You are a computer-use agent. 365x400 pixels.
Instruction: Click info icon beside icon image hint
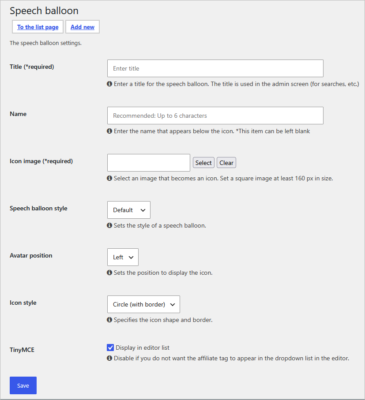point(109,178)
